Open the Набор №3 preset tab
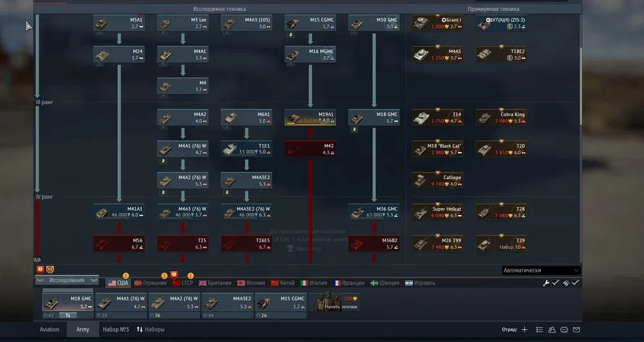This screenshot has width=644, height=342. (116, 330)
